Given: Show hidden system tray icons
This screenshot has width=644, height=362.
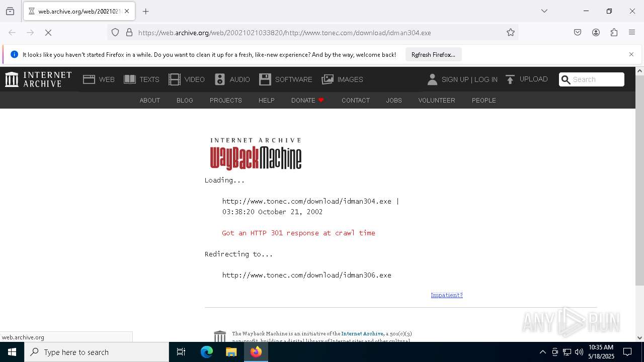Looking at the screenshot, I should click(x=542, y=352).
